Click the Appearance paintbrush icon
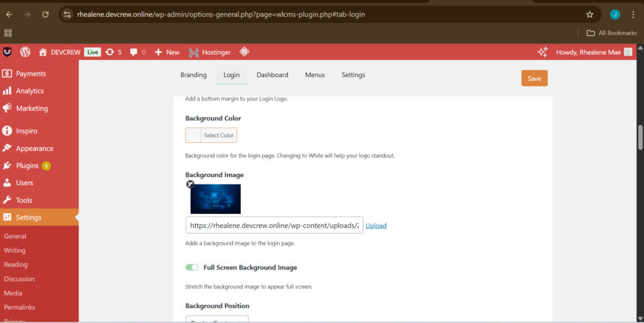The height and width of the screenshot is (323, 644). coord(8,149)
